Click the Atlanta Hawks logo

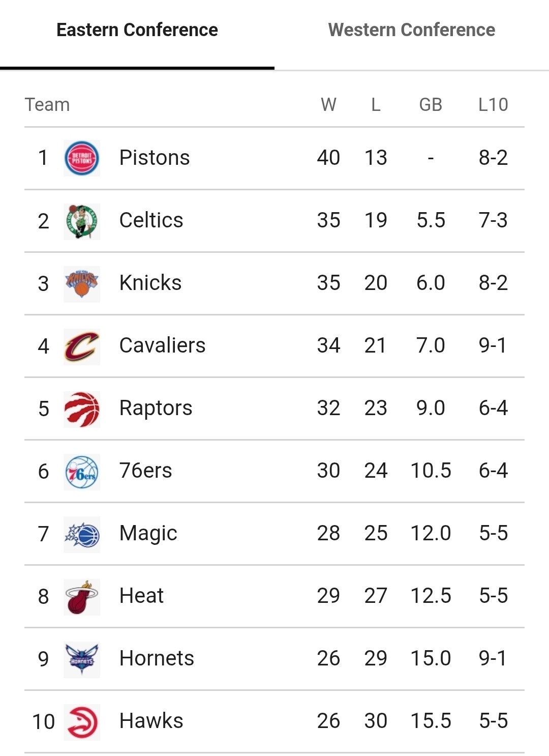(x=82, y=721)
